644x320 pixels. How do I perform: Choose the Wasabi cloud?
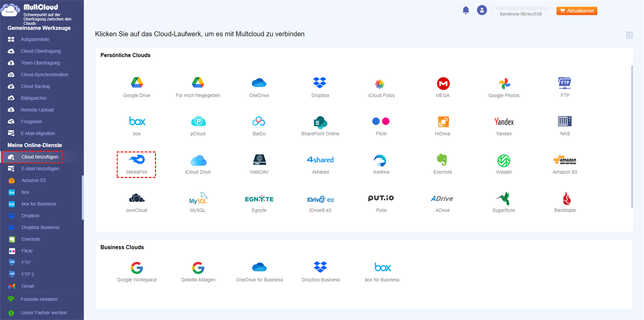(x=504, y=161)
